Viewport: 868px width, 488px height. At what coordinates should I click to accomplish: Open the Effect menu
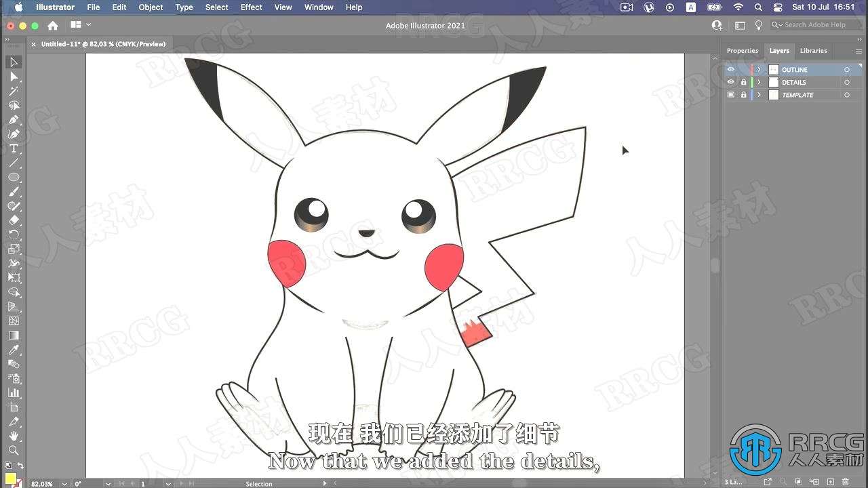252,7
